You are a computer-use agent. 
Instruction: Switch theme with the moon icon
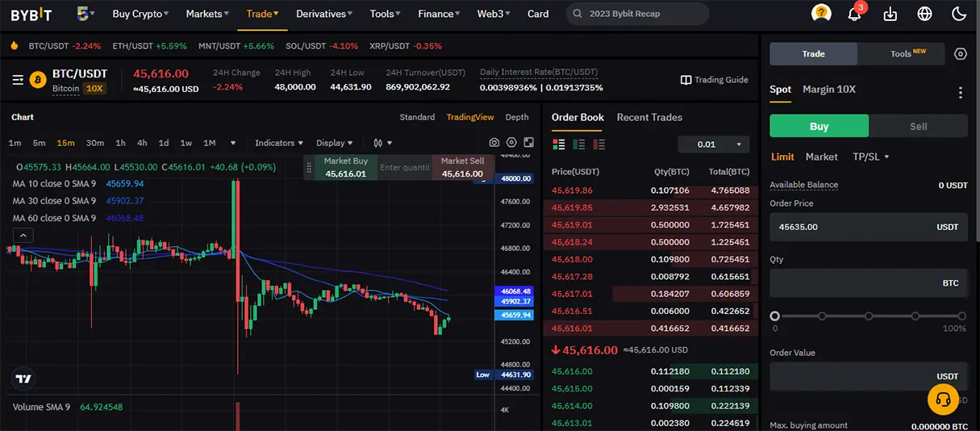point(958,14)
